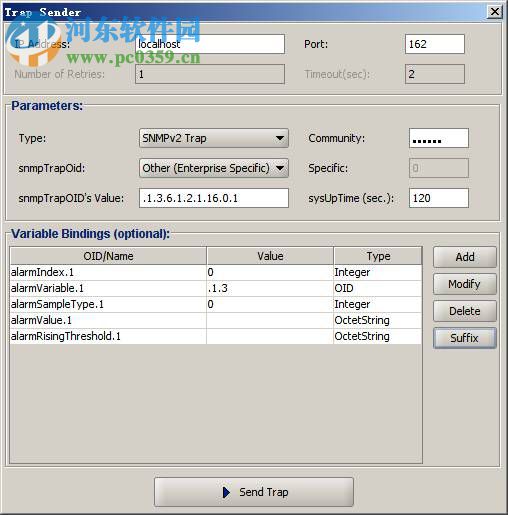Close the Trap Sender window
Image resolution: width=508 pixels, height=515 pixels.
pyautogui.click(x=495, y=12)
